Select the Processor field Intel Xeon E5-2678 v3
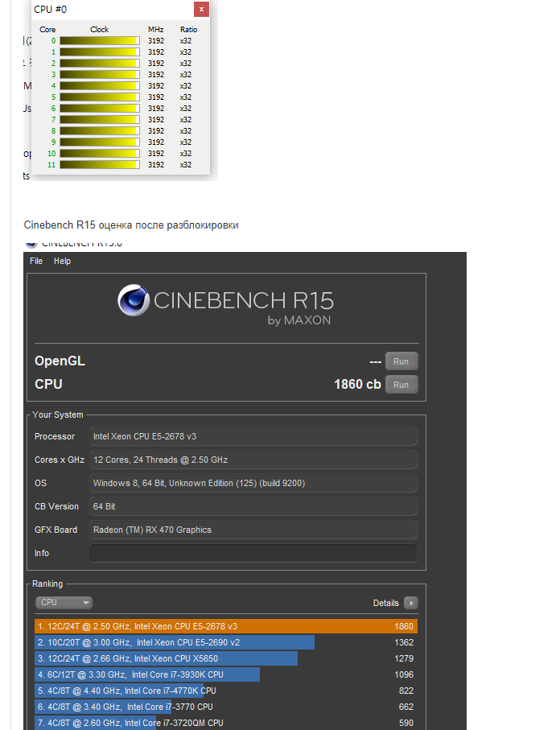 tap(253, 436)
